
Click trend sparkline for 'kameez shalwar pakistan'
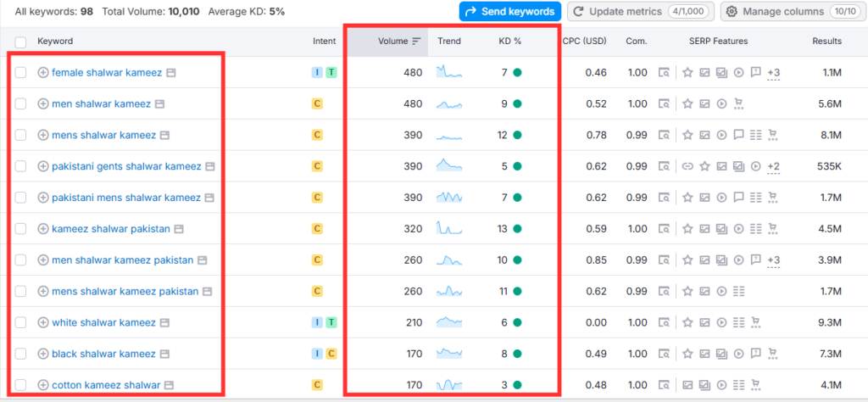[x=449, y=227]
